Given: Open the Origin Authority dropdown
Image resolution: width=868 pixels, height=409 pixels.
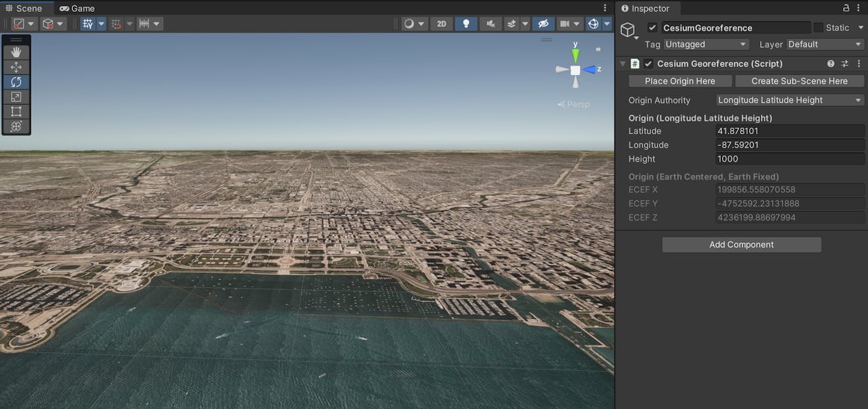Looking at the screenshot, I should click(789, 100).
